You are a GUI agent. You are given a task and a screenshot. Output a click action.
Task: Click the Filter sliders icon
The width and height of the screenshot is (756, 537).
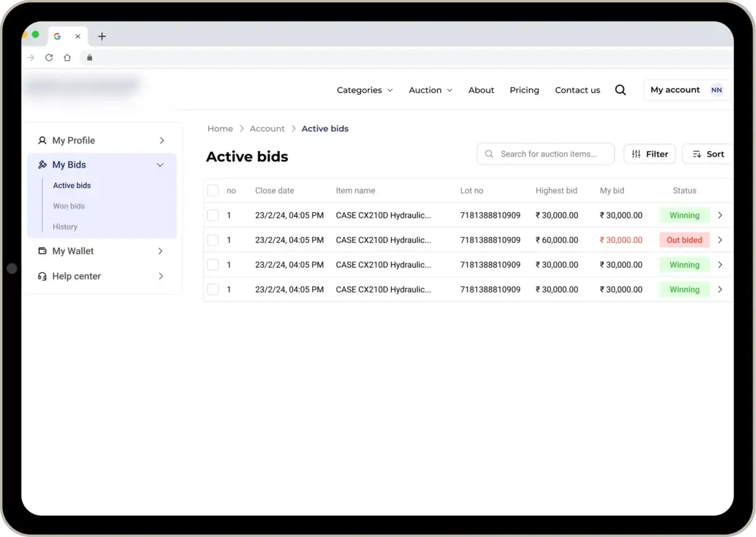pos(636,154)
